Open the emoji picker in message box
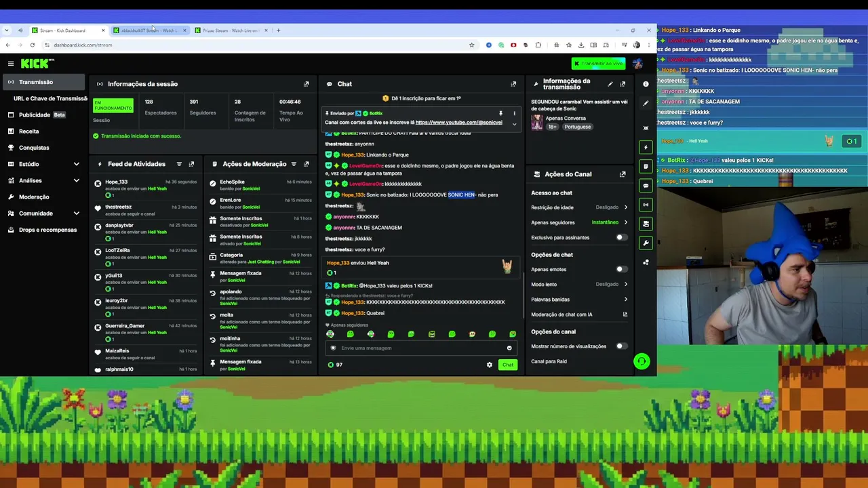The width and height of the screenshot is (868, 488). tap(509, 348)
